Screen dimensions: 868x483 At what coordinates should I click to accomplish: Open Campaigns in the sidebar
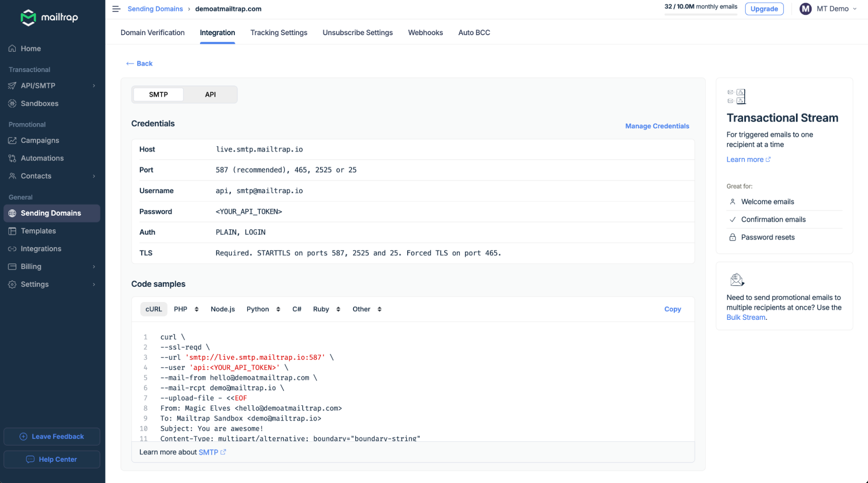[40, 140]
